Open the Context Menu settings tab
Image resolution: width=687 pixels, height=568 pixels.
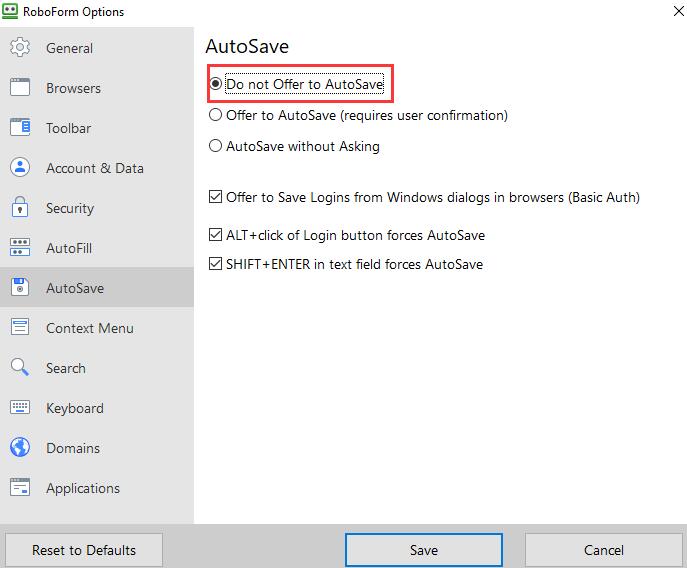(89, 328)
